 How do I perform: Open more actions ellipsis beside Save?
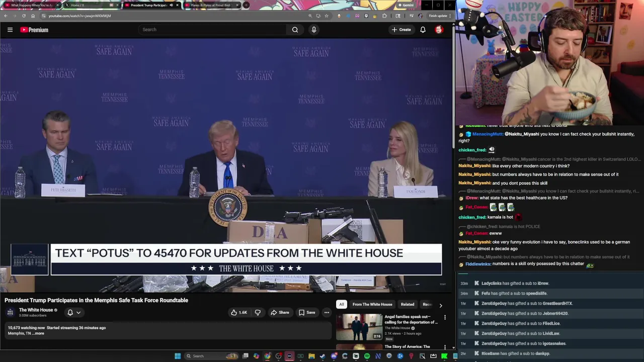click(x=327, y=312)
